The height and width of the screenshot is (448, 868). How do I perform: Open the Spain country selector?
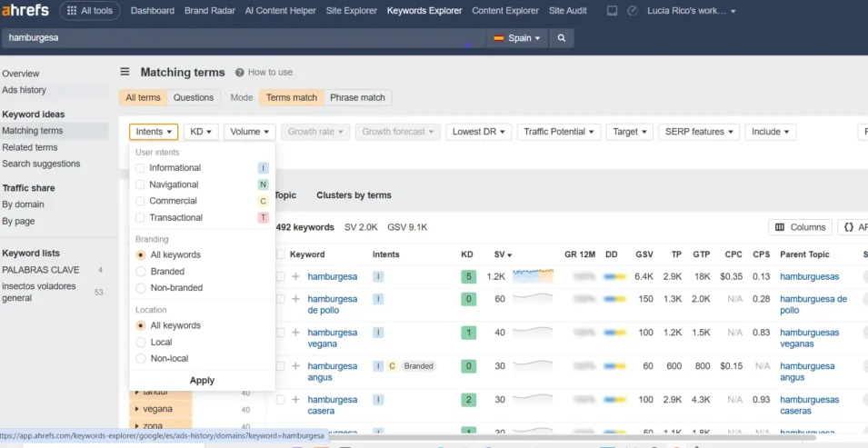[x=517, y=38]
